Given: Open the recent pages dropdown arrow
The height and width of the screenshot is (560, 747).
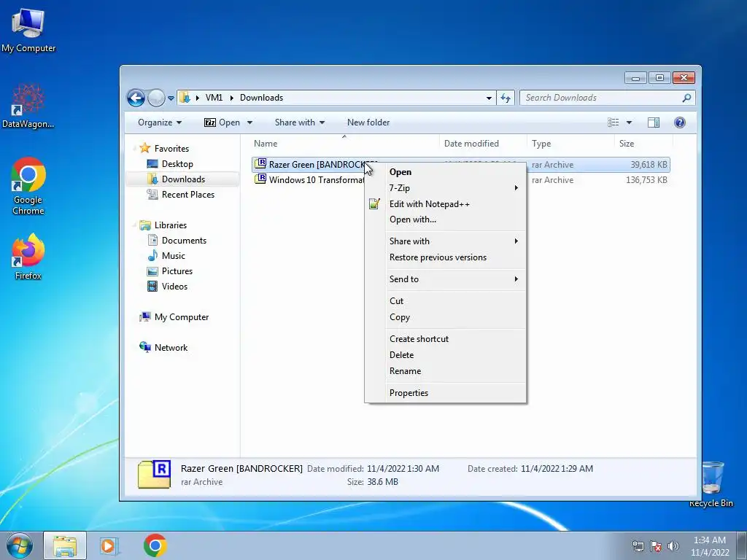Looking at the screenshot, I should [171, 98].
